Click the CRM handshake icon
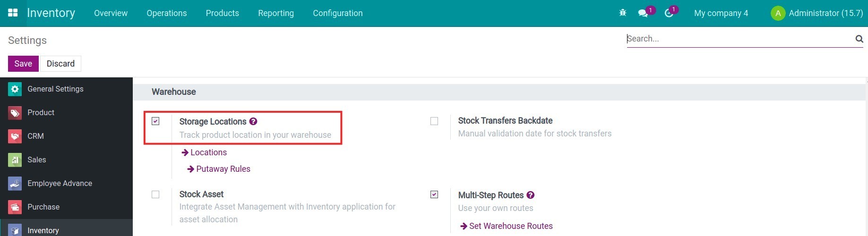Image resolution: width=868 pixels, height=236 pixels. pos(15,136)
